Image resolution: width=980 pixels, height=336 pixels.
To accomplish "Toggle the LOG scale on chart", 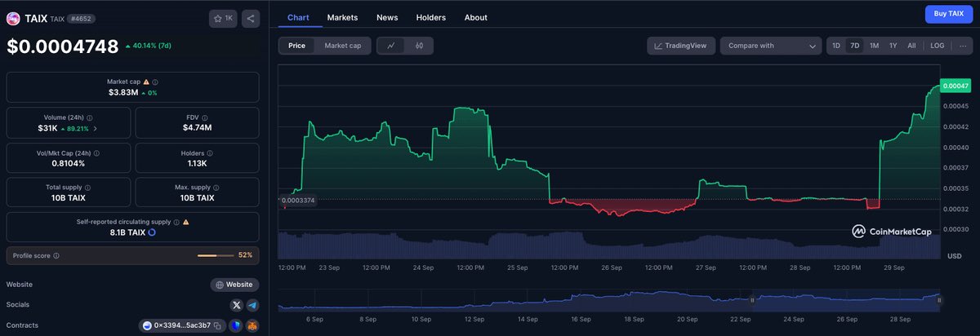I will [x=937, y=46].
